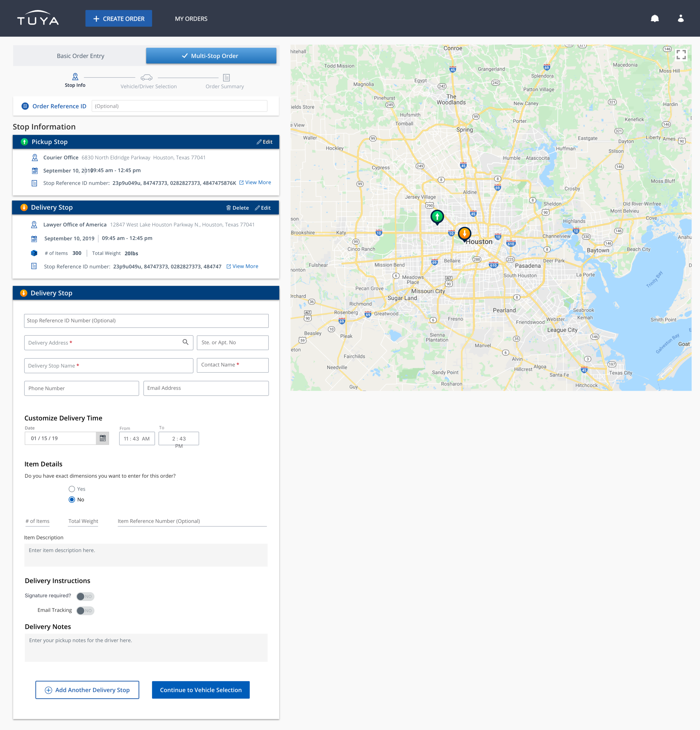
Task: Click the Item Reference Number field
Action: click(x=192, y=521)
